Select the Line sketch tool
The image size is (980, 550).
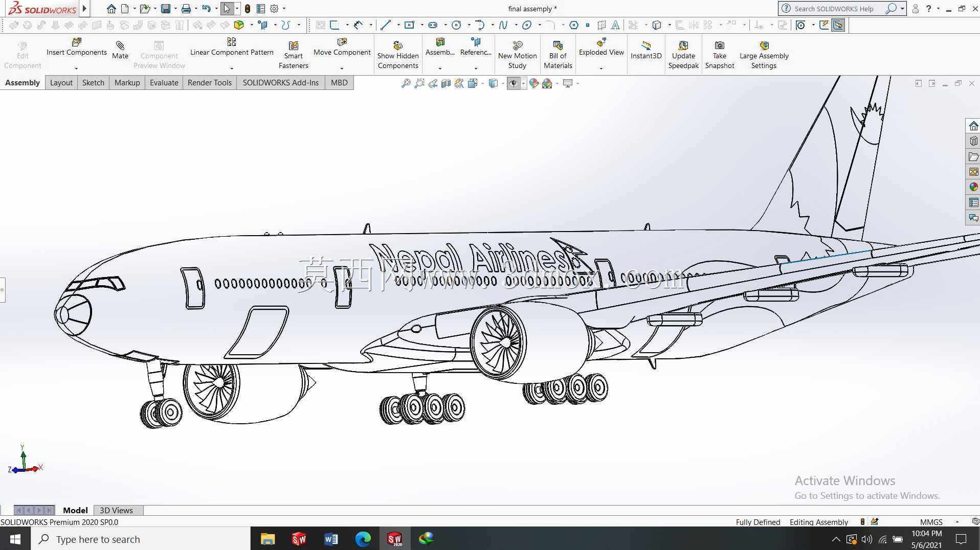click(386, 25)
